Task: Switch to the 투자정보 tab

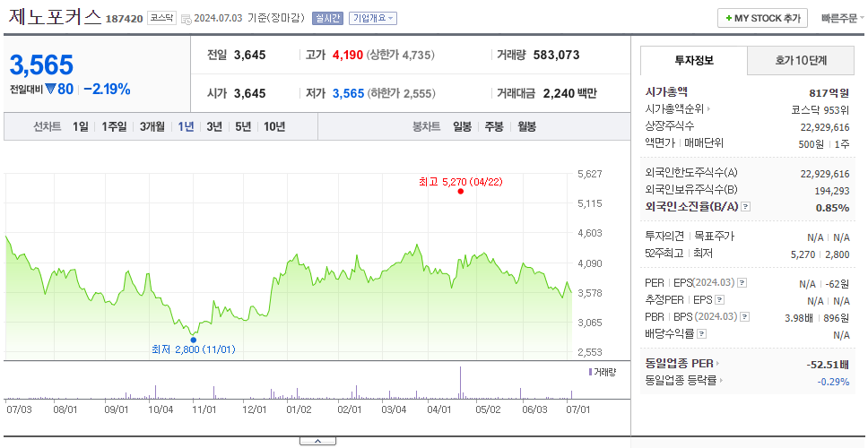Action: coord(694,61)
